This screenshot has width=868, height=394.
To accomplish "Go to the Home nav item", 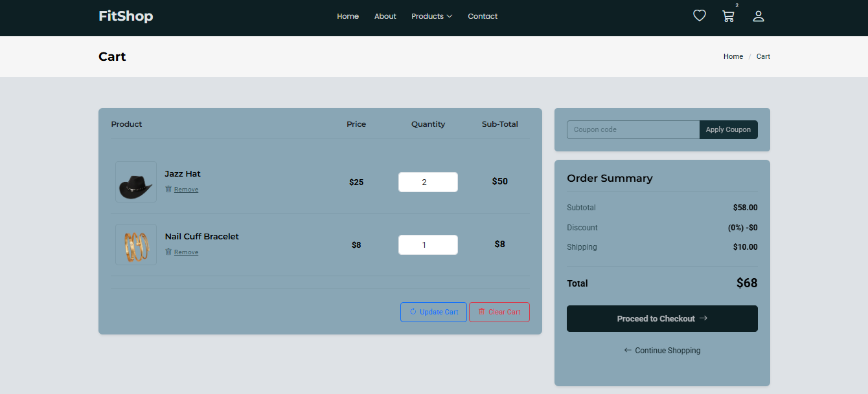I will [348, 16].
